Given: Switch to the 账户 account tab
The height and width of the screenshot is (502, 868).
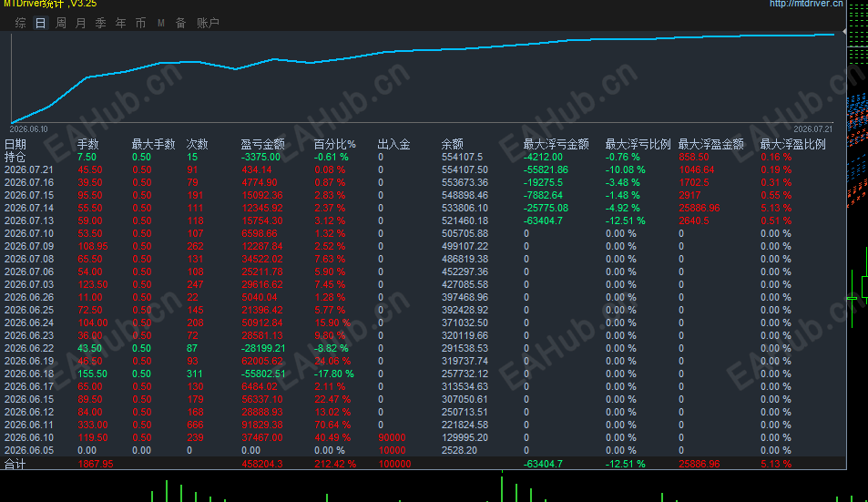Looking at the screenshot, I should coord(209,23).
